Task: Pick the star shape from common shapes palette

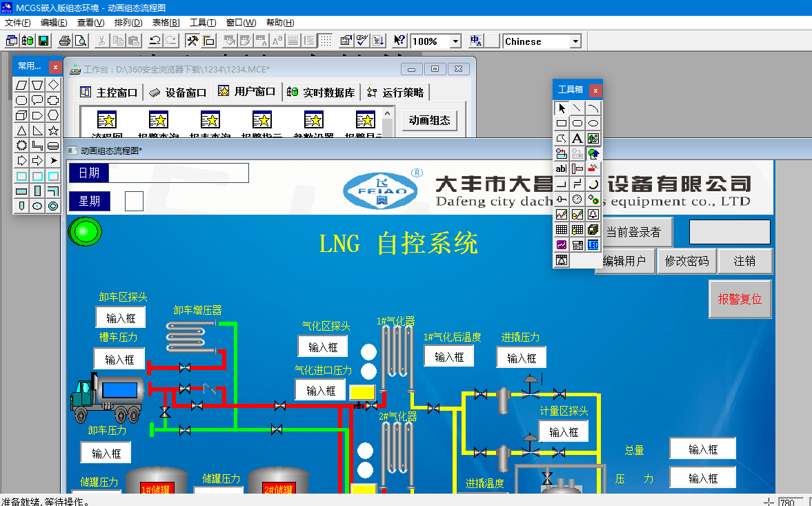Action: [x=53, y=130]
